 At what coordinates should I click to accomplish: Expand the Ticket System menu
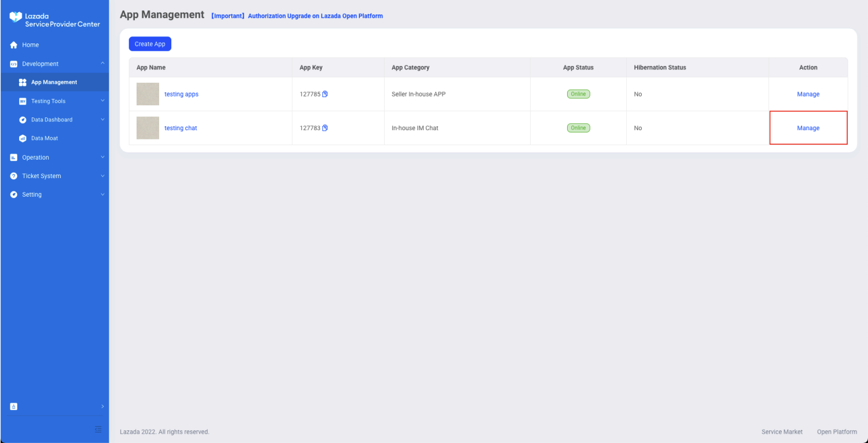102,176
